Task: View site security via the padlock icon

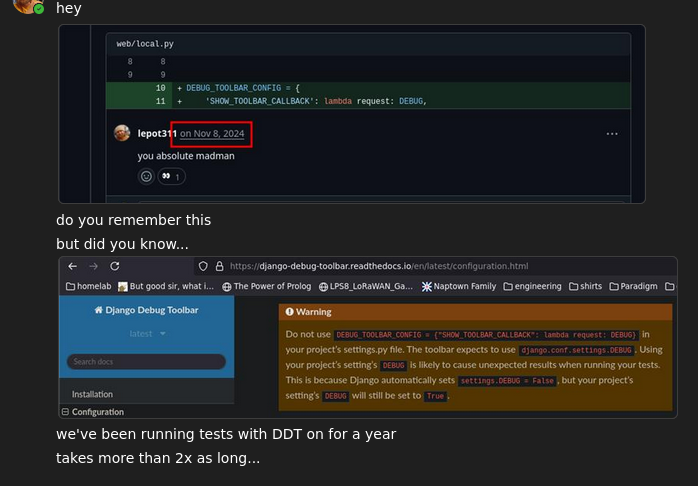Action: (219, 266)
